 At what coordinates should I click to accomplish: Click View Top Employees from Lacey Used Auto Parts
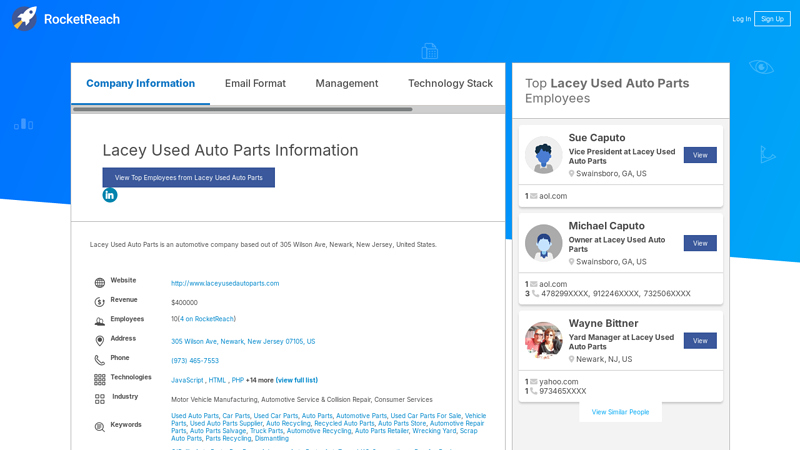click(x=188, y=178)
